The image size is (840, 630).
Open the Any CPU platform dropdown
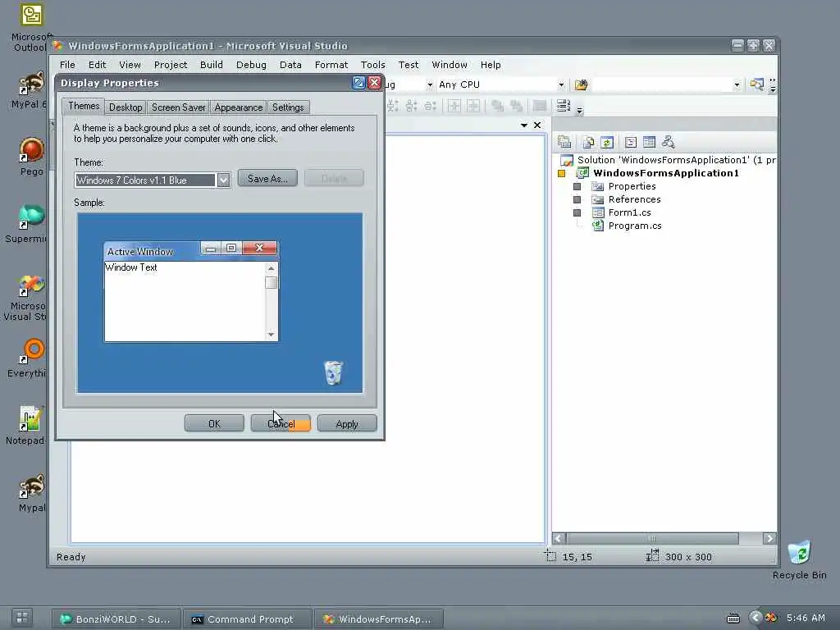click(560, 84)
